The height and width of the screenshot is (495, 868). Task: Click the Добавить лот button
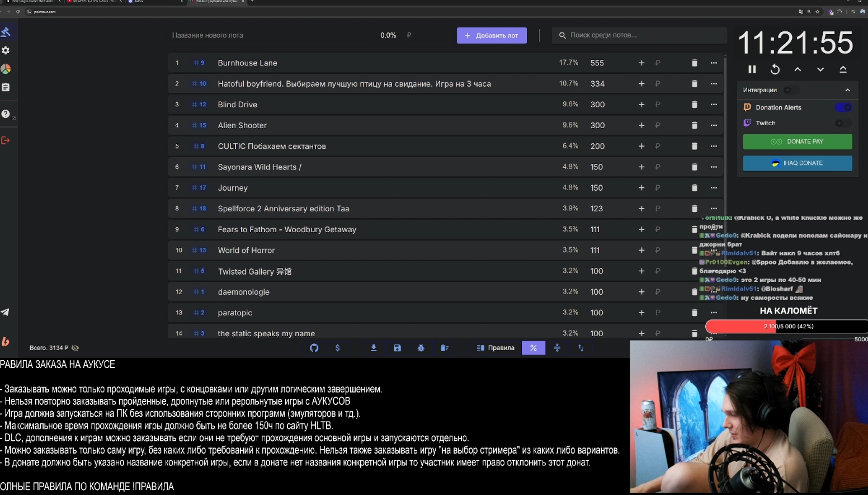click(x=492, y=35)
